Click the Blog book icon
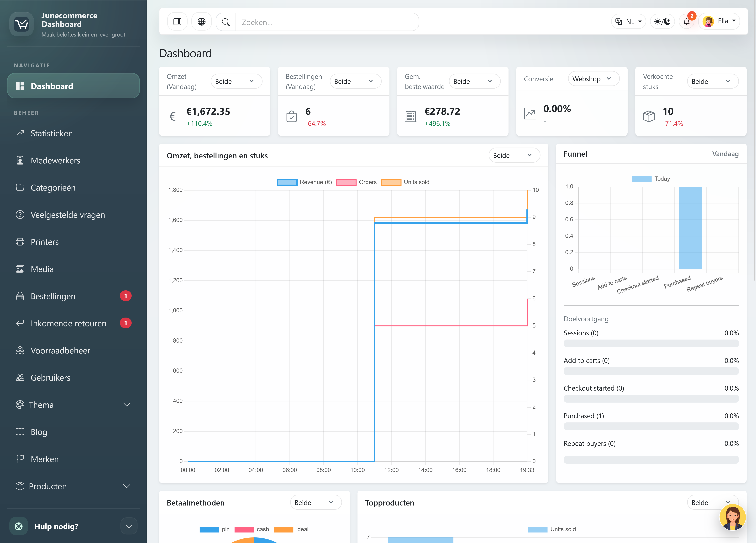The width and height of the screenshot is (756, 543). pos(20,432)
